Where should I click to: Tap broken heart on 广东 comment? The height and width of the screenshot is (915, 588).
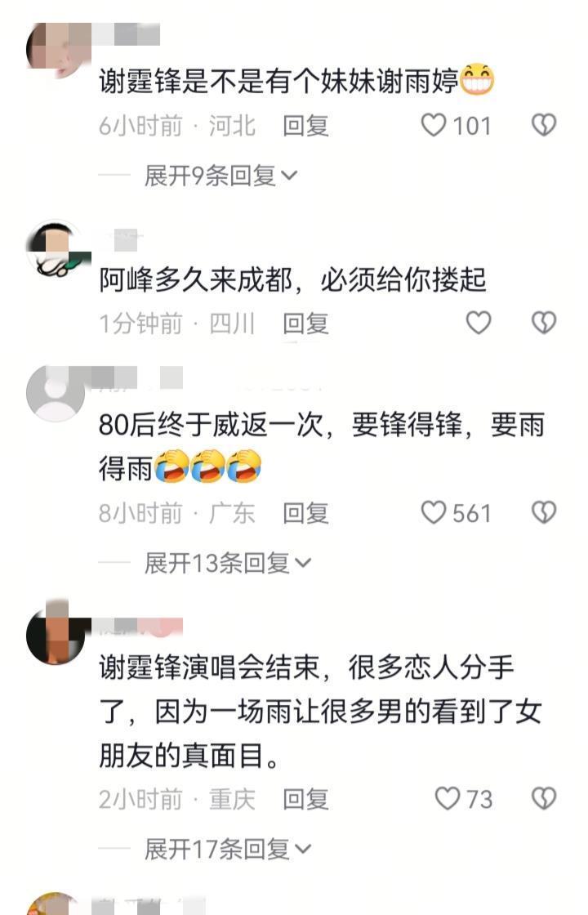[544, 513]
